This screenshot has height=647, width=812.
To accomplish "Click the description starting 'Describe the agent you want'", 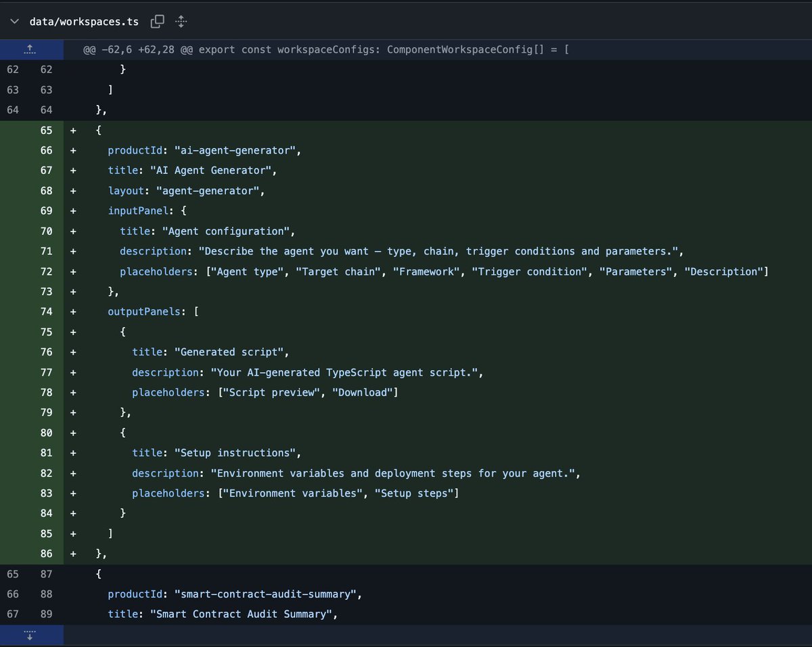I will click(x=402, y=251).
